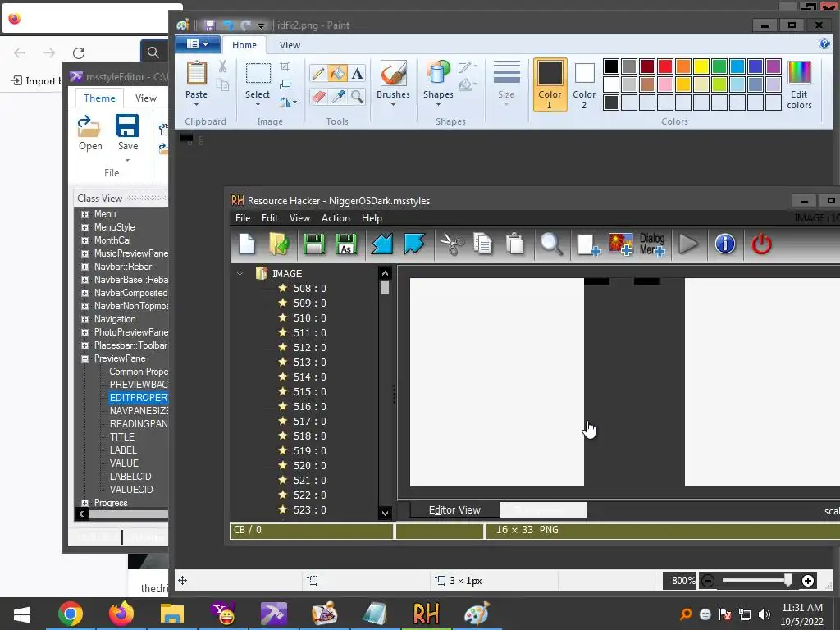This screenshot has width=840, height=630.
Task: Click Firefox reload button
Action: coord(79,52)
